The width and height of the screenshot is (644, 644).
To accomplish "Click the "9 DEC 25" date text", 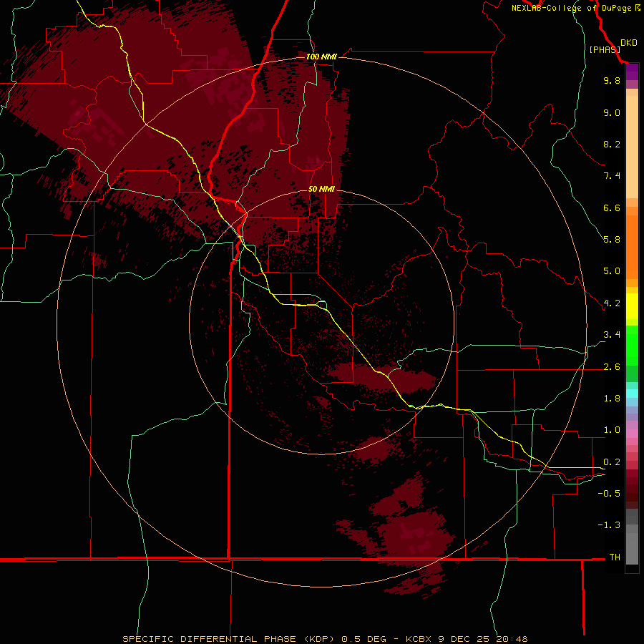I will 463,639.
